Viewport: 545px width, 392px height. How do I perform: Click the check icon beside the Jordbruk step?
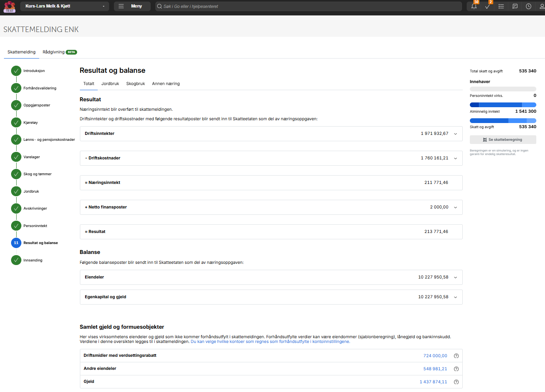16,191
